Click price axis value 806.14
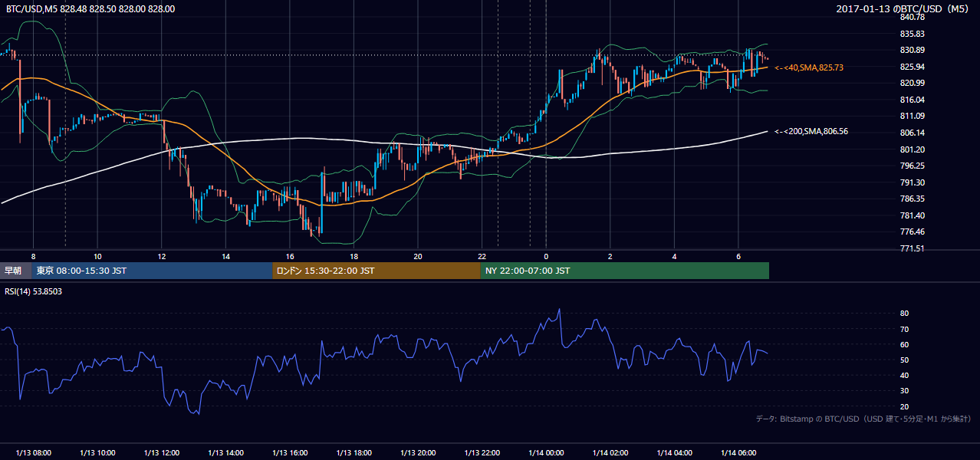 pyautogui.click(x=913, y=133)
